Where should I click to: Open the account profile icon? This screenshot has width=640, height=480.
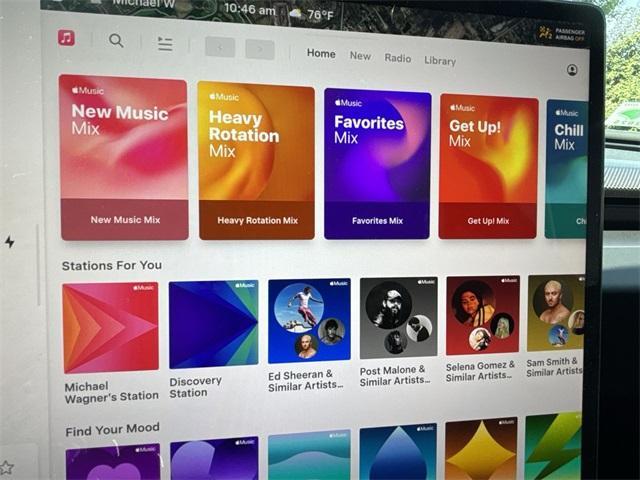point(572,70)
